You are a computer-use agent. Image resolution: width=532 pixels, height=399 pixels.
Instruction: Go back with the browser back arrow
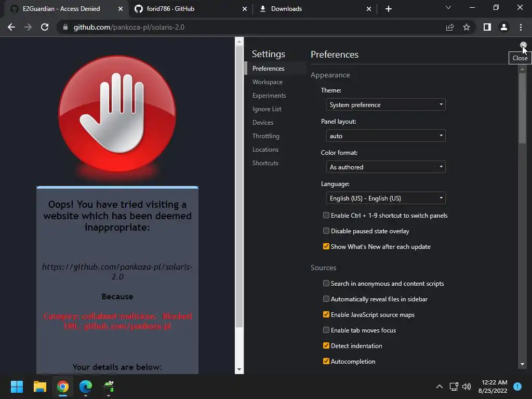(11, 27)
